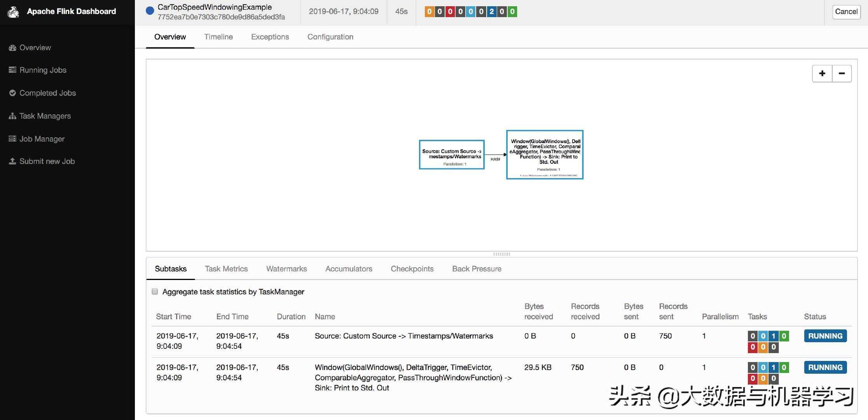Click the Completed Jobs checkmark icon

[12, 93]
